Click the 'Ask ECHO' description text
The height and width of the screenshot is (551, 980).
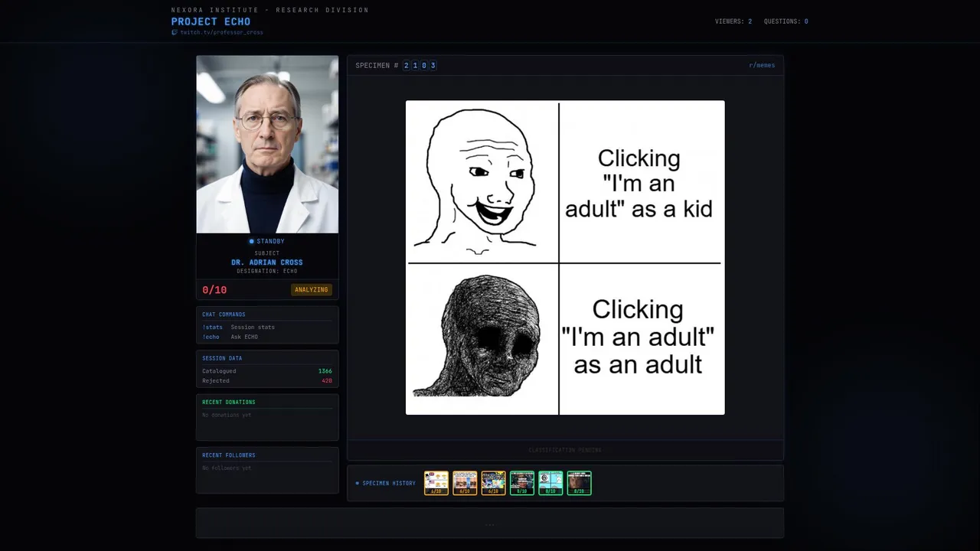pos(244,337)
